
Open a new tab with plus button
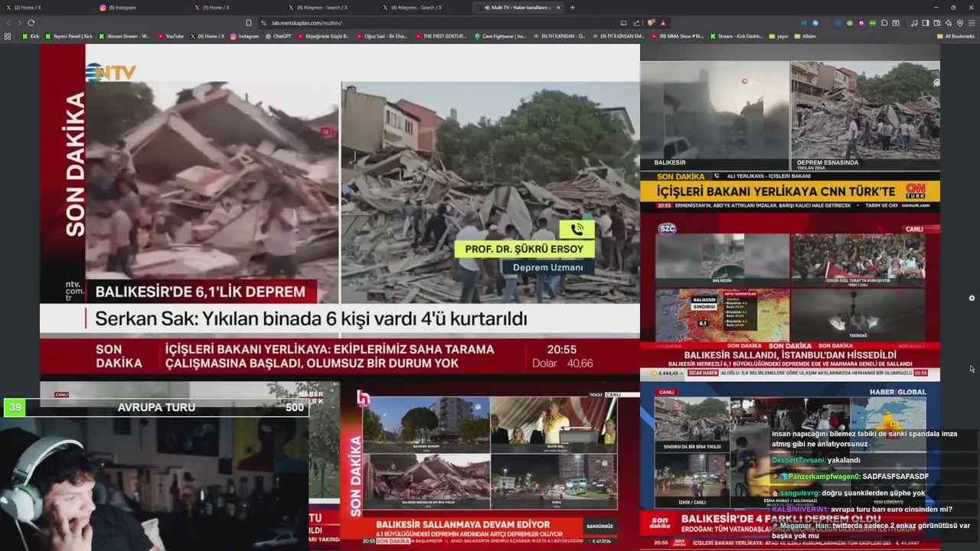click(572, 8)
